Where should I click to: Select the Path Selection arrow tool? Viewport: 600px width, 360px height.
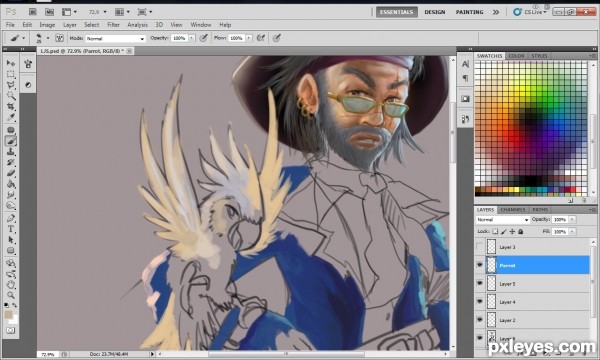[11, 240]
